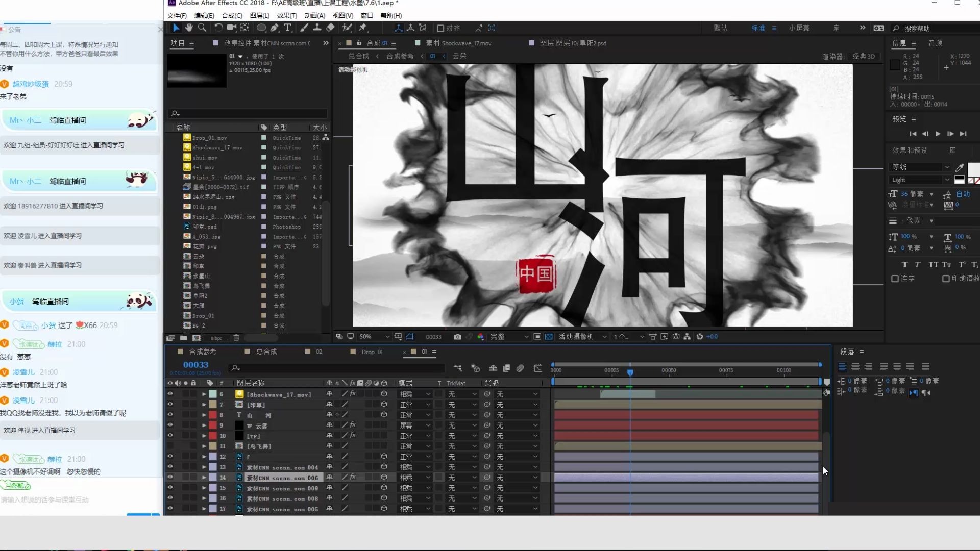980x551 pixels.
Task: Select the Brush tool
Action: point(304,28)
